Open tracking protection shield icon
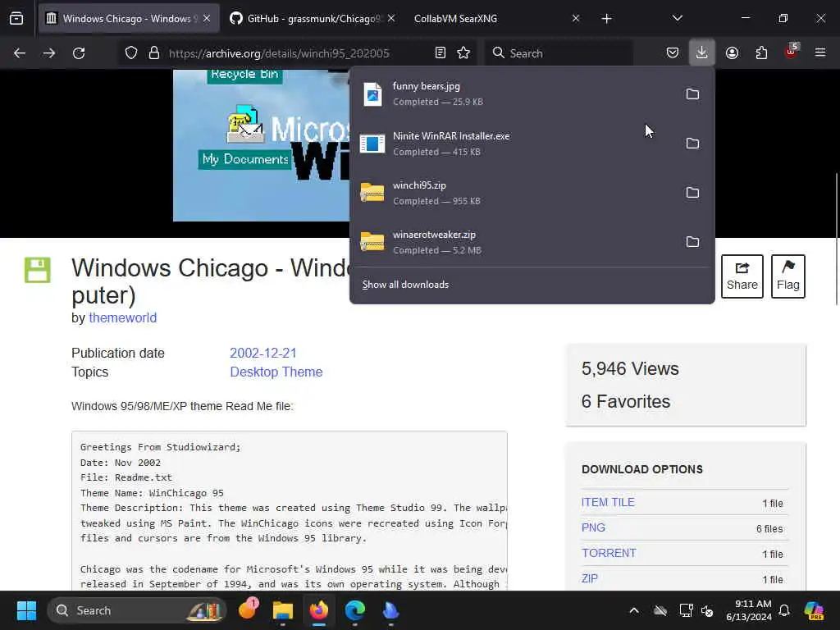The width and height of the screenshot is (840, 630). (131, 53)
